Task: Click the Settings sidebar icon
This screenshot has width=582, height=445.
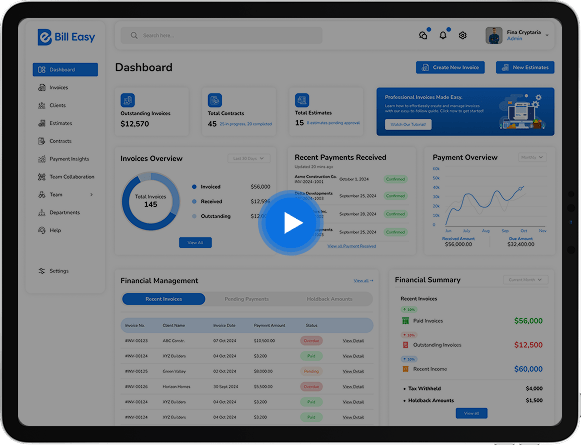Action: click(x=42, y=271)
